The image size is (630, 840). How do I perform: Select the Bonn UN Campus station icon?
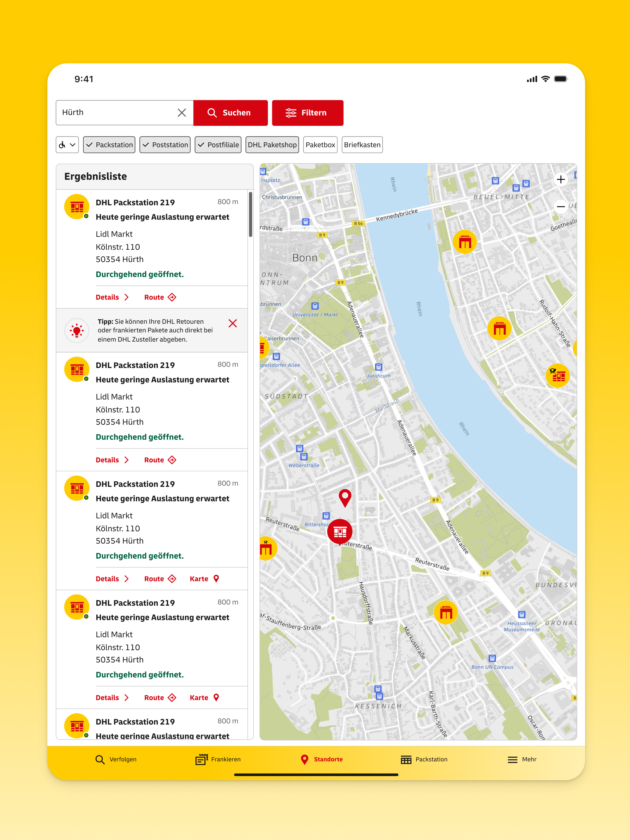pyautogui.click(x=492, y=658)
